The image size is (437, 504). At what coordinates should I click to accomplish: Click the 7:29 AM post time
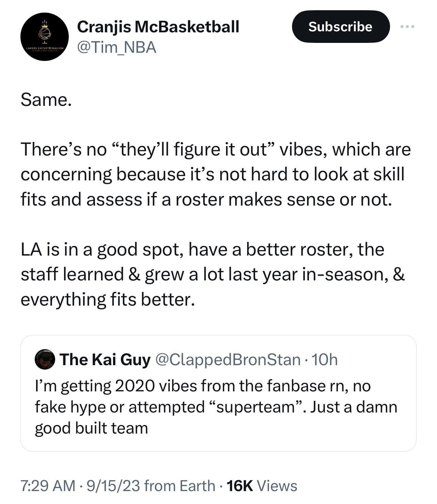pos(48,486)
